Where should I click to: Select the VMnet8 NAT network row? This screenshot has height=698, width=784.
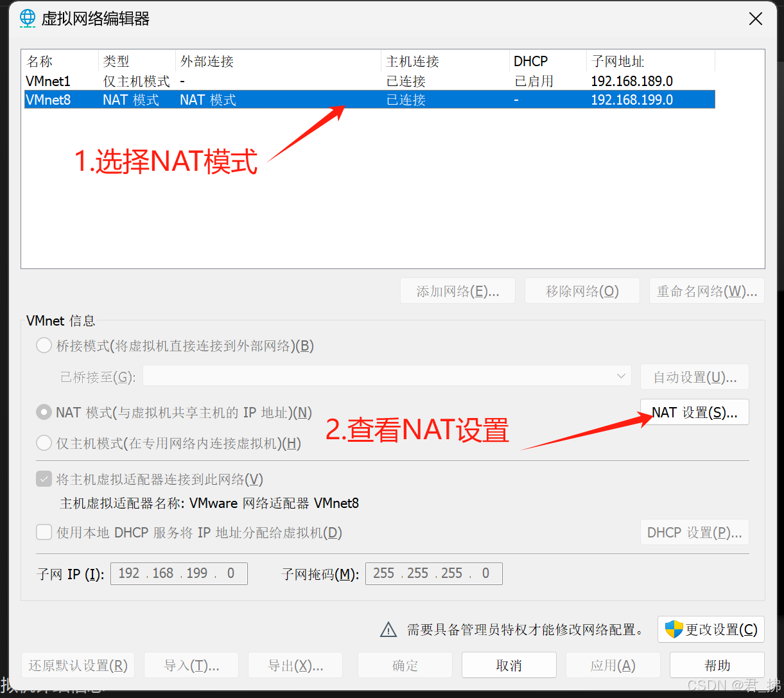coord(369,100)
